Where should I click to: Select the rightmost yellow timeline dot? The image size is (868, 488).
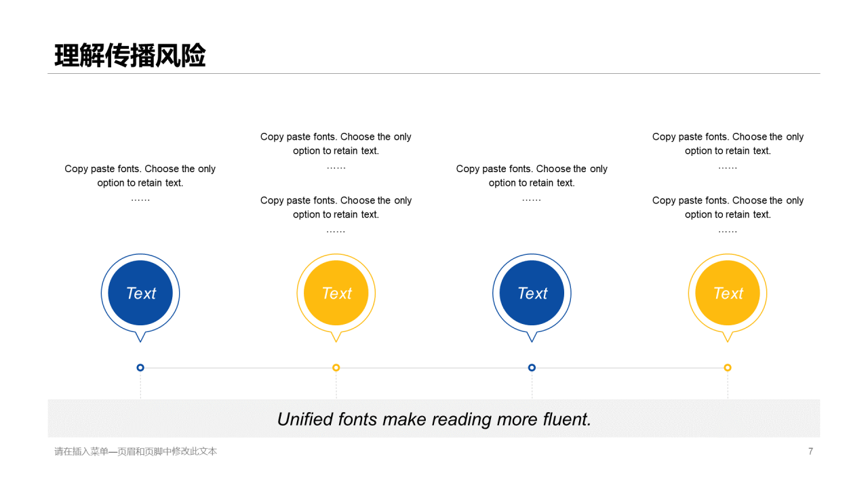pos(728,367)
